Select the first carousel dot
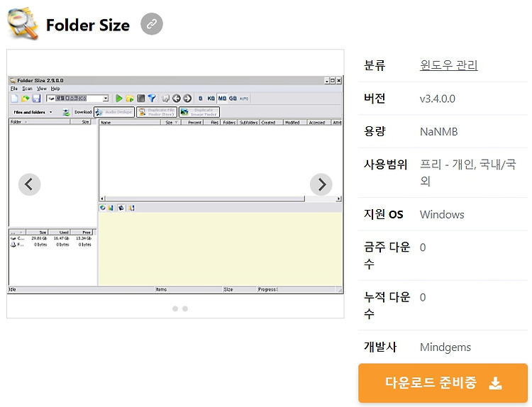532x407 pixels. coord(175,308)
